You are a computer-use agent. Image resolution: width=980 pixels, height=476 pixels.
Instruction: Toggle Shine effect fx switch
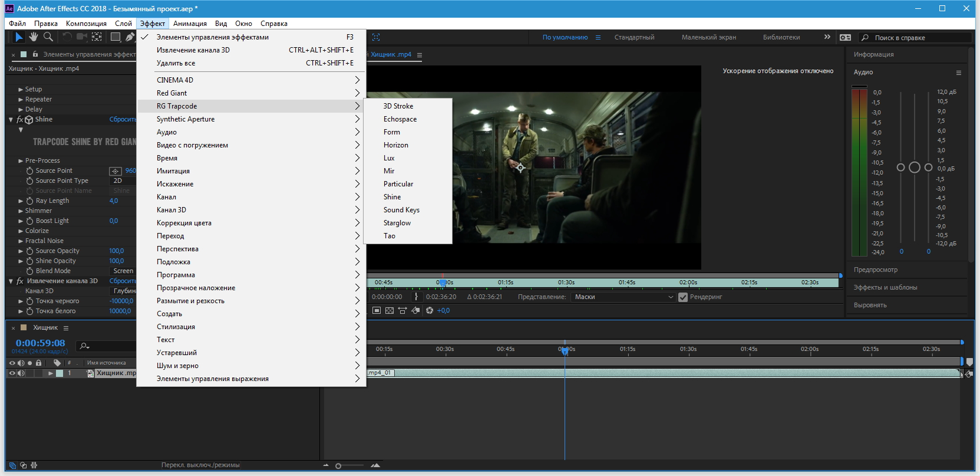click(x=19, y=120)
